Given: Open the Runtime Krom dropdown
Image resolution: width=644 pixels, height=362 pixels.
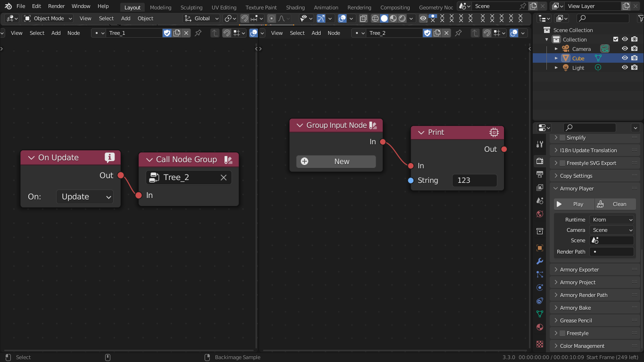Looking at the screenshot, I should (611, 220).
